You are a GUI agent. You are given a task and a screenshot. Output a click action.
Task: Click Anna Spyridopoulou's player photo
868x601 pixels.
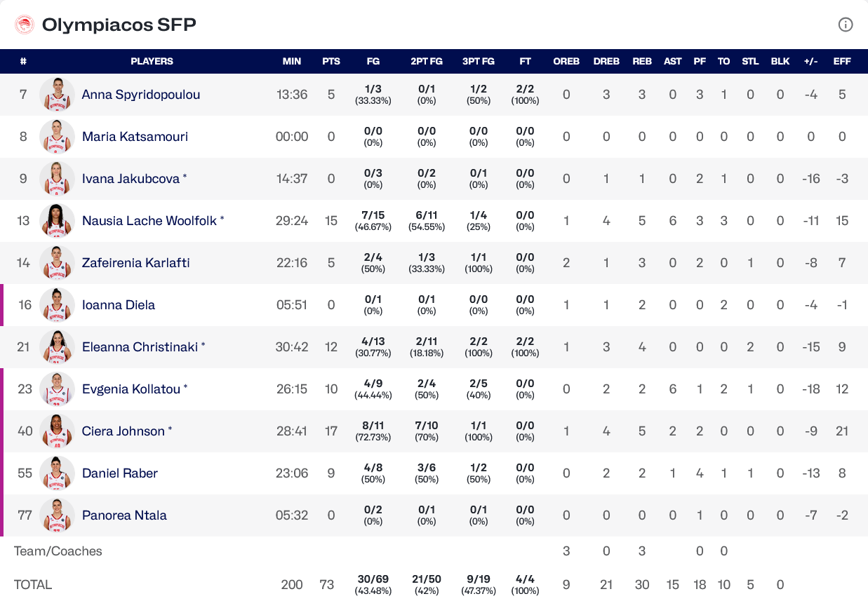point(57,95)
